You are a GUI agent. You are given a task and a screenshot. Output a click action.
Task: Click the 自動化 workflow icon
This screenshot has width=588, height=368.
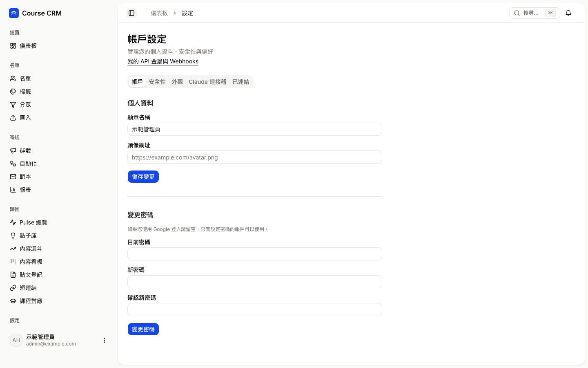tap(13, 164)
